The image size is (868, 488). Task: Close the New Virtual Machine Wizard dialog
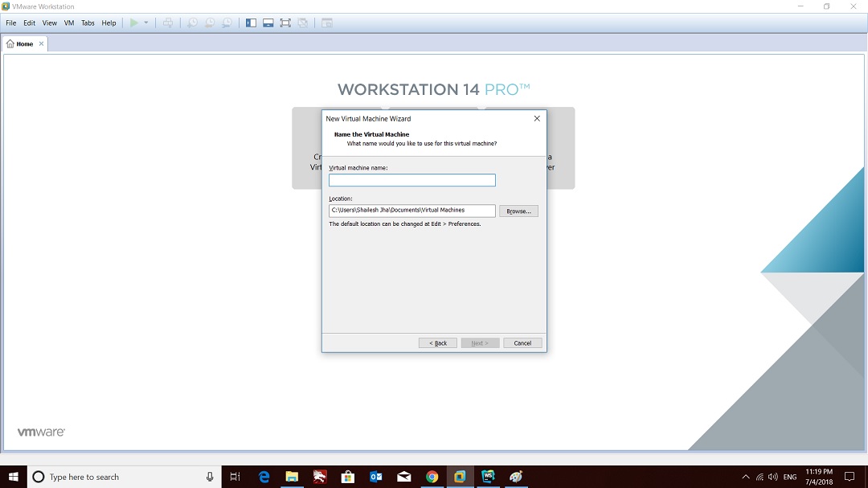537,118
